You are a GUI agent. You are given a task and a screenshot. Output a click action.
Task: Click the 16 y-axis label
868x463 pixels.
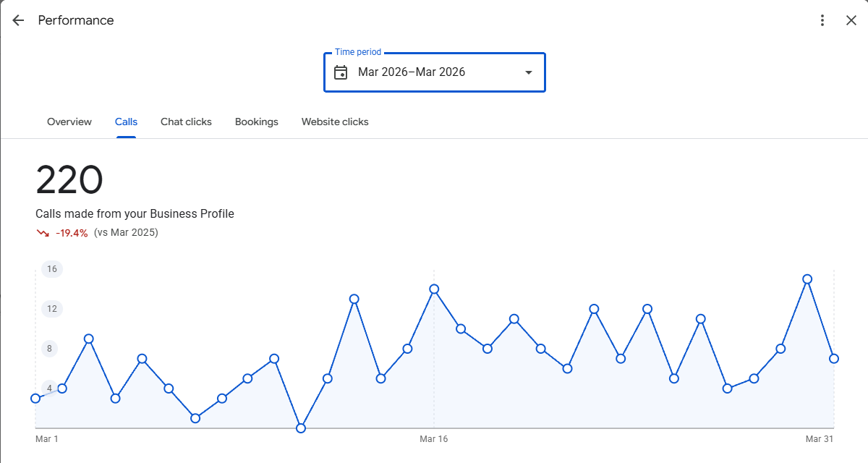(52, 269)
